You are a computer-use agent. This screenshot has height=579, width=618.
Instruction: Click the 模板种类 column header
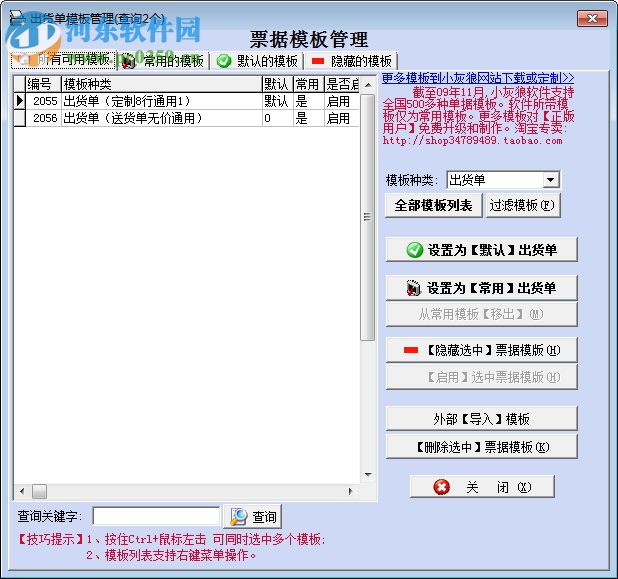(x=162, y=84)
